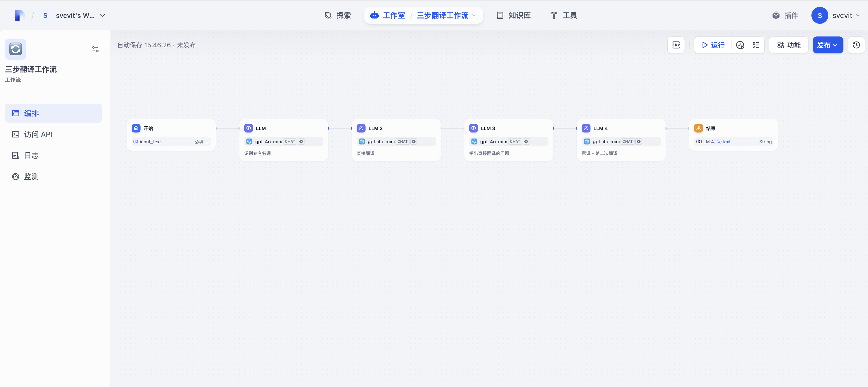Screen dimensions: 868x387
Task: Click the LLM 3 node icon
Action: pos(473,128)
